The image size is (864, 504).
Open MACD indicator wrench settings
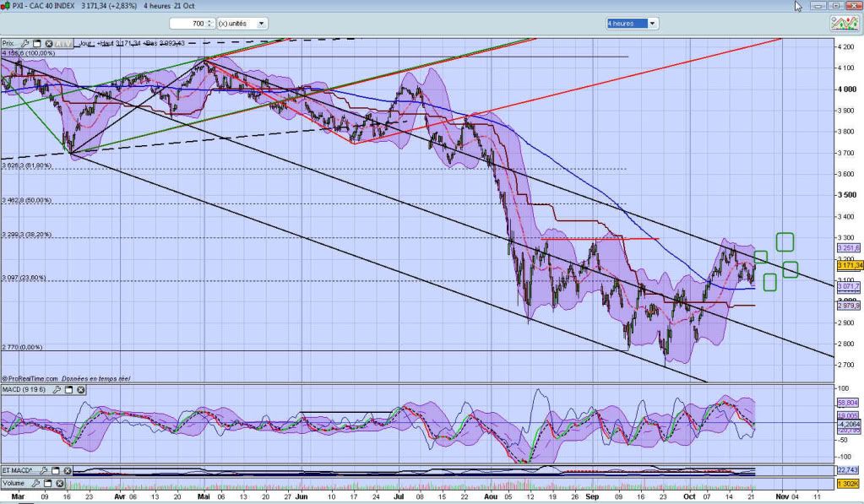(x=57, y=389)
